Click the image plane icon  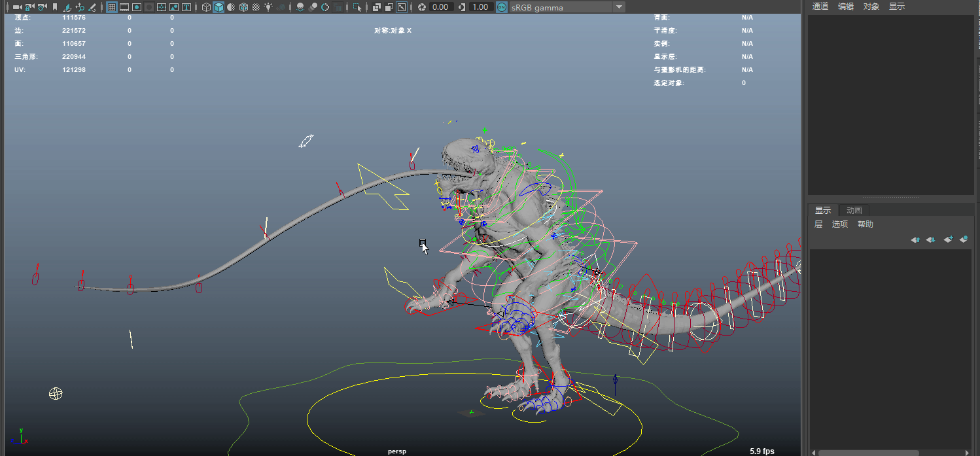[67, 7]
